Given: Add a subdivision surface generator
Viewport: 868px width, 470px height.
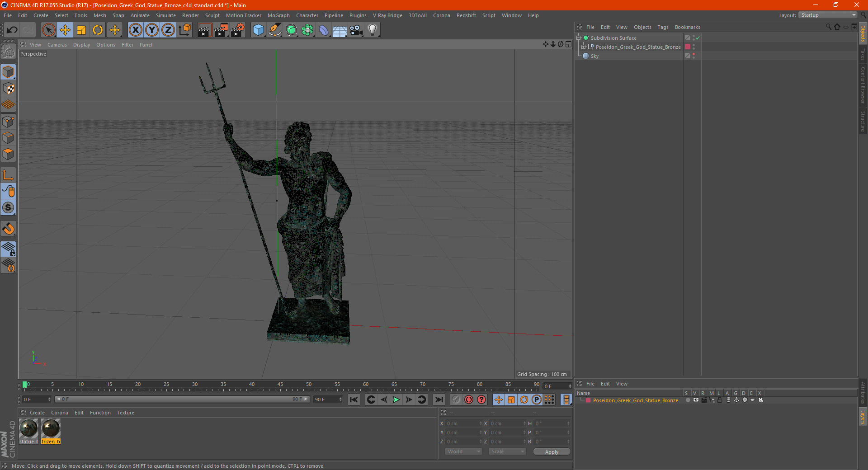Looking at the screenshot, I should pyautogui.click(x=291, y=30).
